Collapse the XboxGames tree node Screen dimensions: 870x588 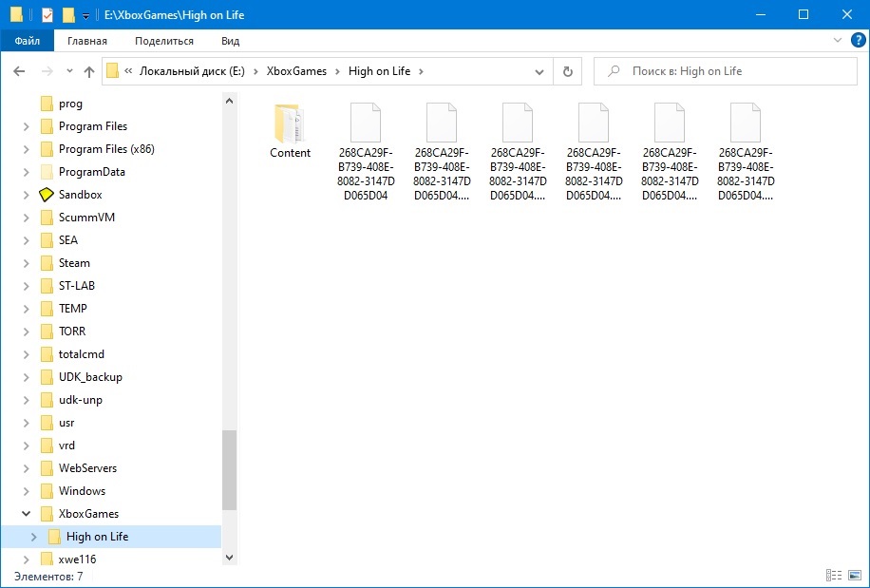[26, 513]
